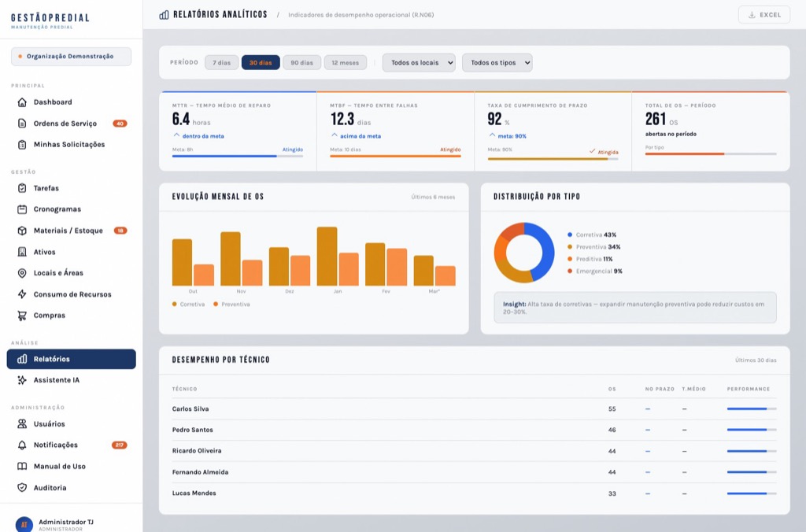Open the Compras shopping cart icon
This screenshot has width=806, height=532.
tap(22, 316)
